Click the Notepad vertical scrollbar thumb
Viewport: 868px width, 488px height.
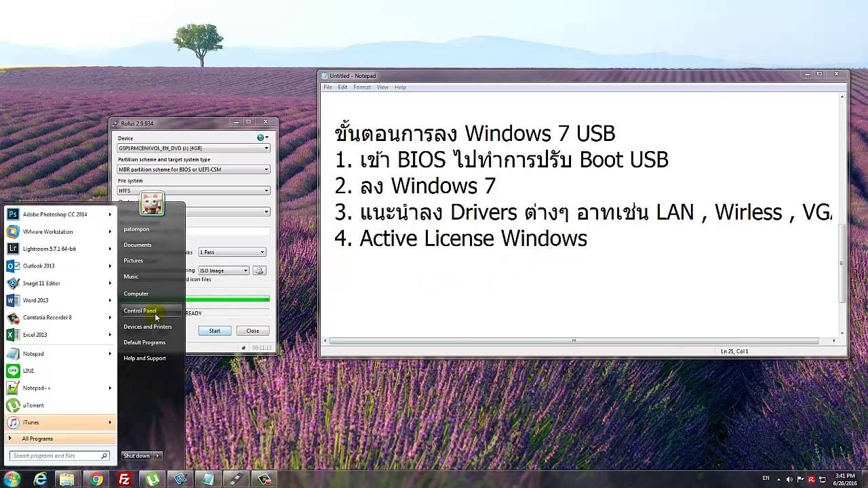(x=842, y=264)
